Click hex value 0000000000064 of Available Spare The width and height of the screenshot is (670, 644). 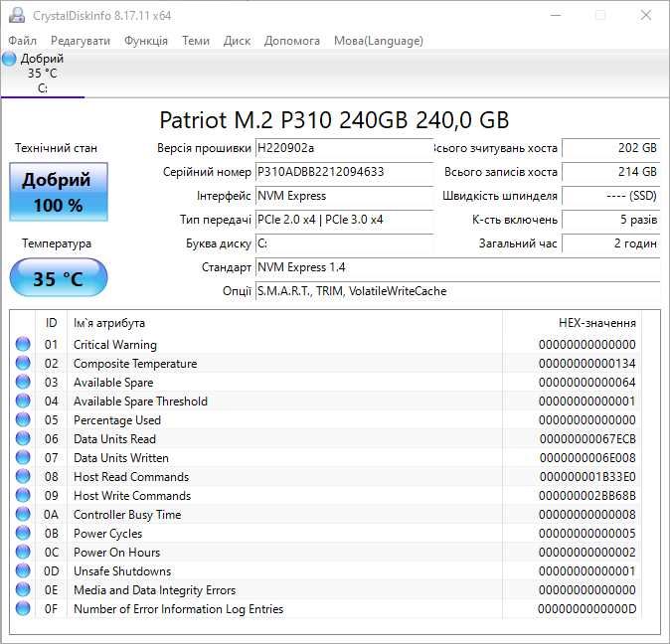587,383
